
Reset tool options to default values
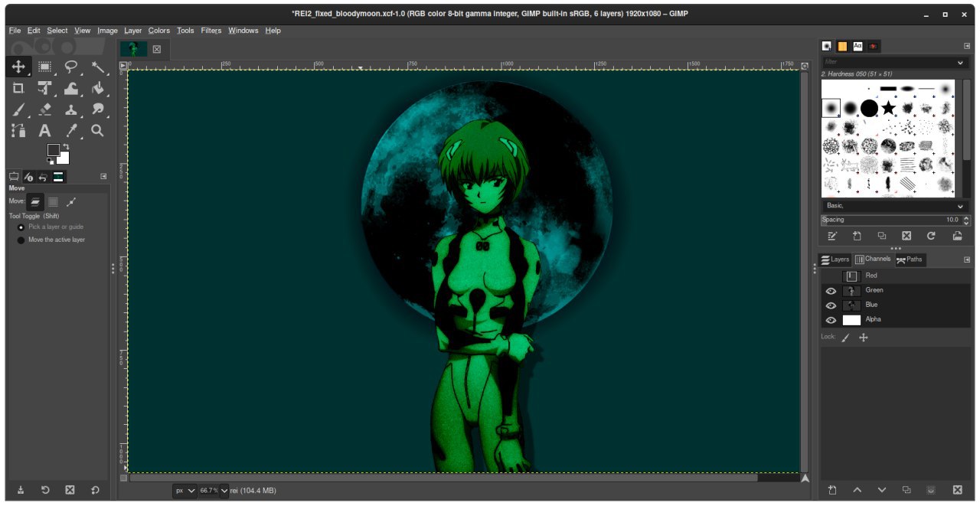[95, 490]
